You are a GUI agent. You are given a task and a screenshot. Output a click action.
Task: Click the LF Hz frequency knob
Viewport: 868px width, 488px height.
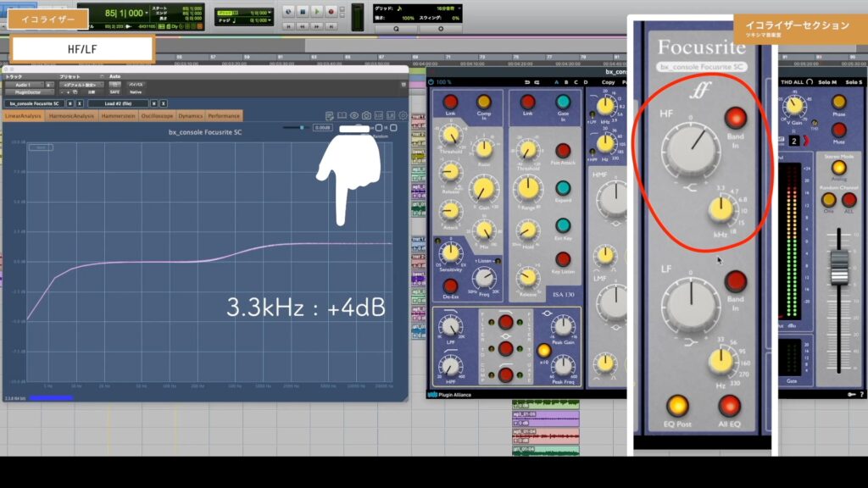click(x=721, y=361)
